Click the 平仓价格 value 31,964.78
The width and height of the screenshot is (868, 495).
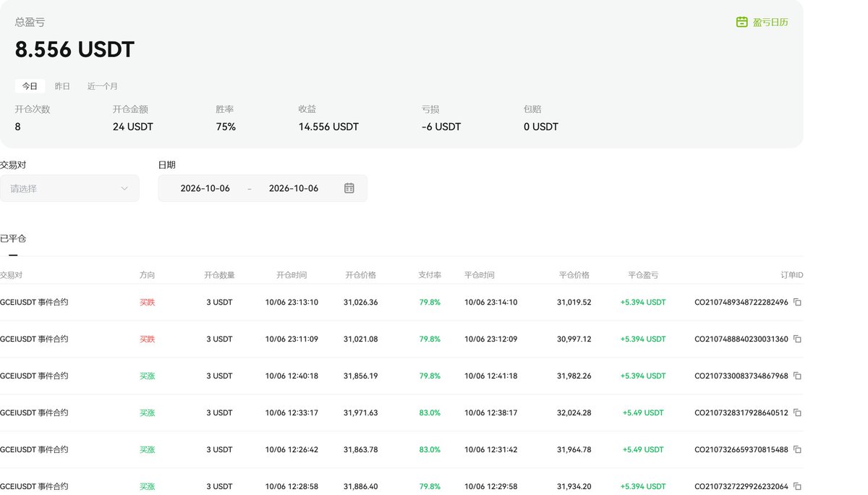[574, 450]
